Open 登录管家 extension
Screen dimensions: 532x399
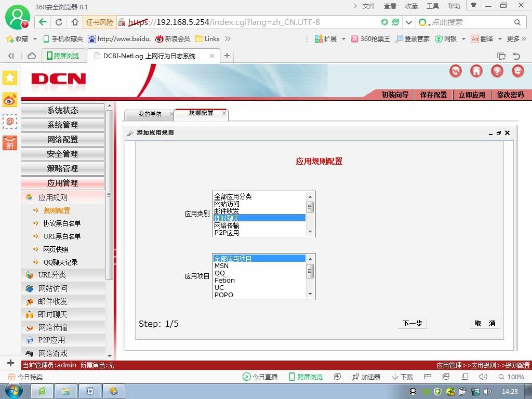412,38
